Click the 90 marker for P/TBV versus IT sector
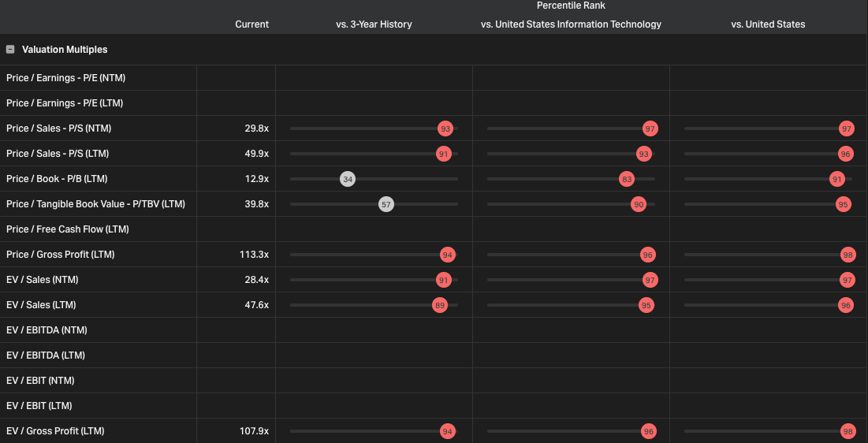This screenshot has height=443, width=868. 639,204
